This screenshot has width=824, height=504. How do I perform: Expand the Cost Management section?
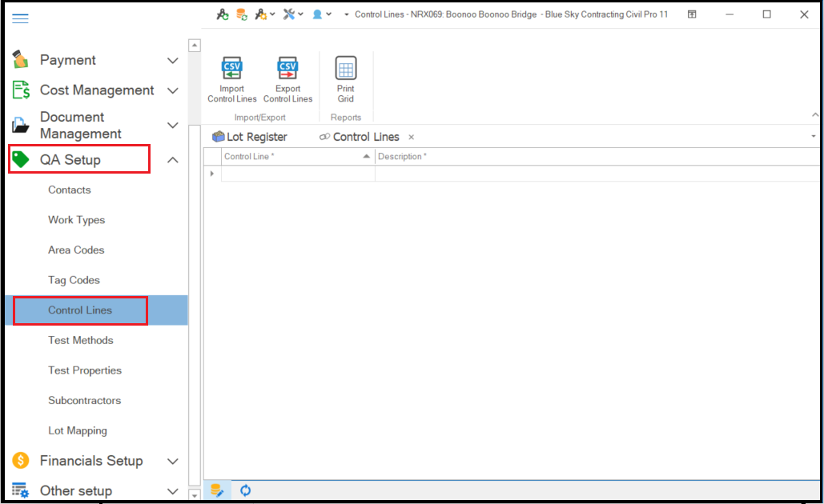[172, 90]
